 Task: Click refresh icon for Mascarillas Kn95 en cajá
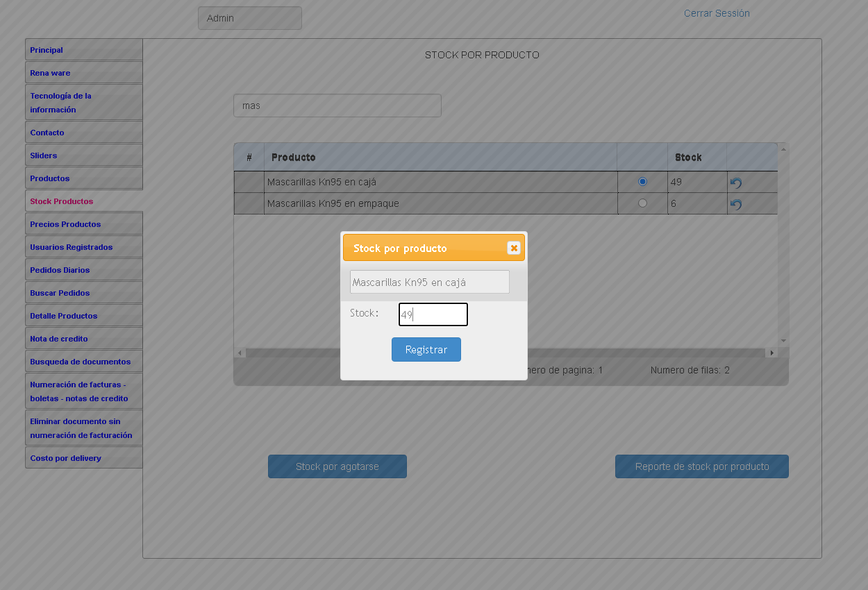(x=736, y=183)
